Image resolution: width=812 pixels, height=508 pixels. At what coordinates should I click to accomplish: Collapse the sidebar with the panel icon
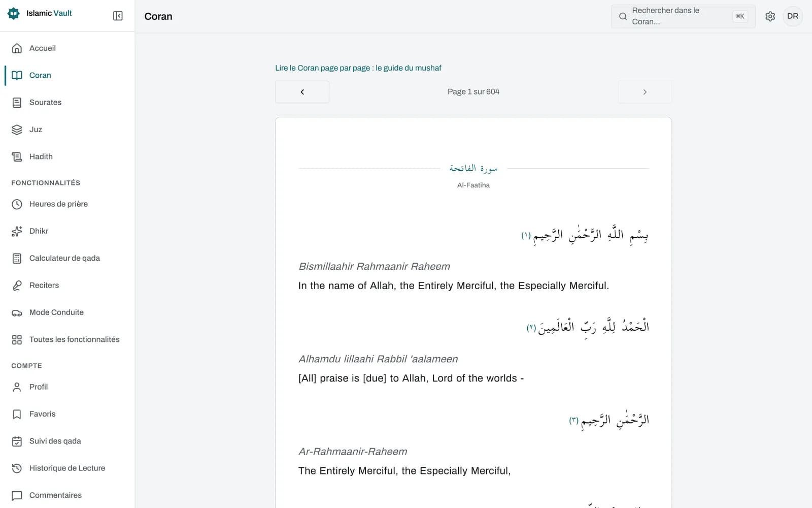point(118,16)
